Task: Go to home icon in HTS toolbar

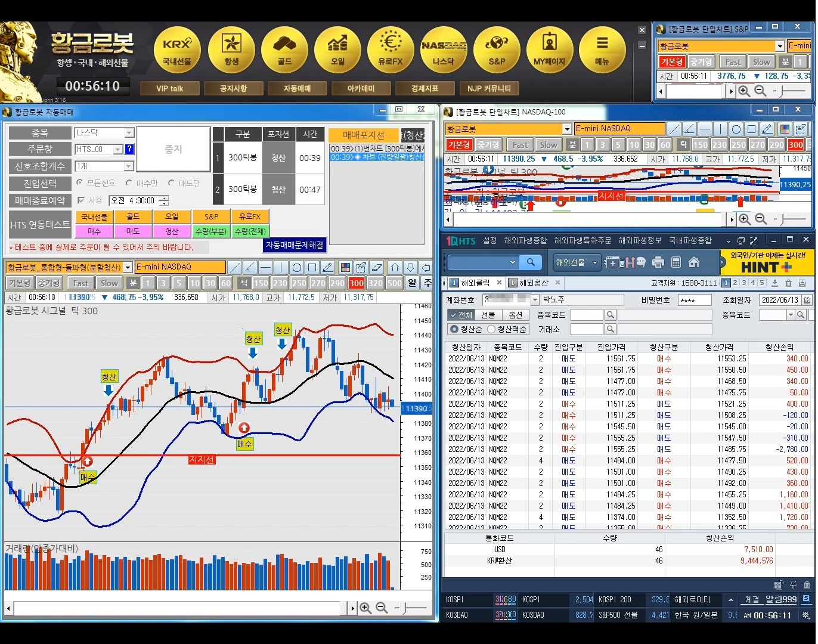Action: coord(694,262)
